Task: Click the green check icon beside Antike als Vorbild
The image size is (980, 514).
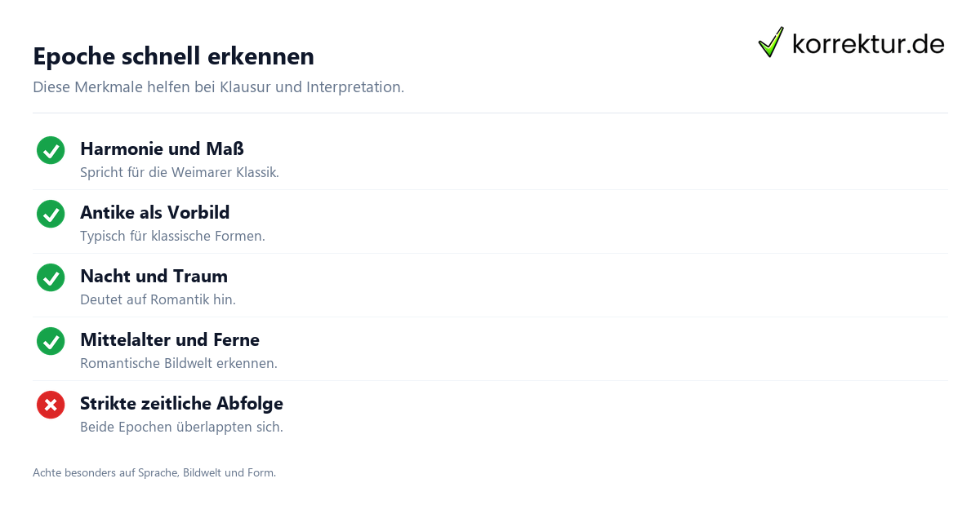Action: point(51,214)
